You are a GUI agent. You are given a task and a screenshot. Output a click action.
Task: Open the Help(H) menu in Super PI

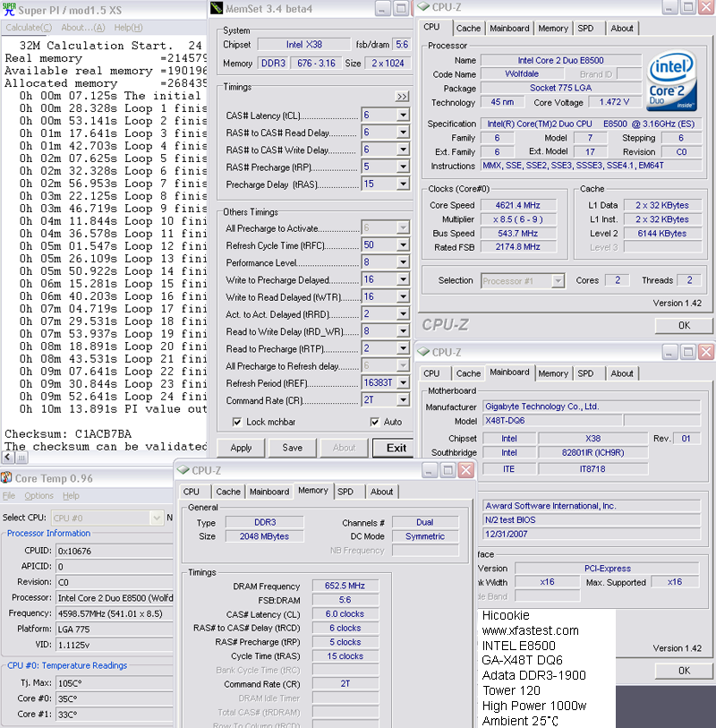(128, 28)
